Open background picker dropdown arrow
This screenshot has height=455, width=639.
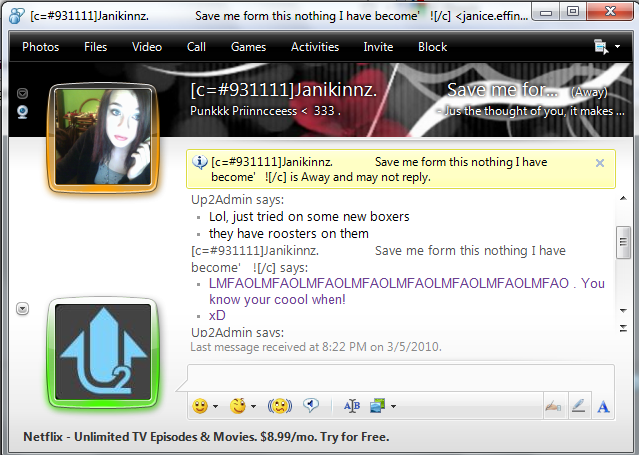coord(393,406)
